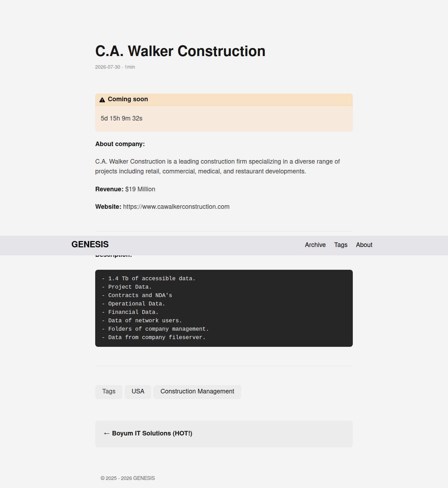448x488 pixels.
Task: Select the USA tag
Action: (138, 392)
